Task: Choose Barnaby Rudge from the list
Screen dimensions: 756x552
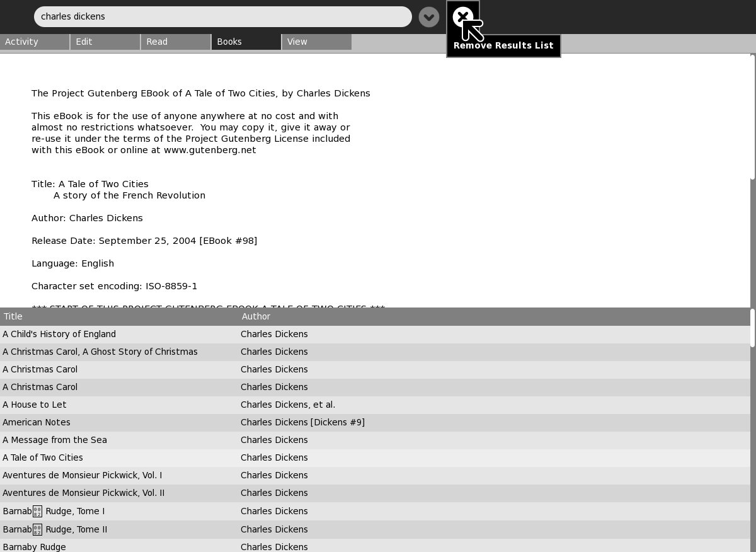Action: pos(34,546)
